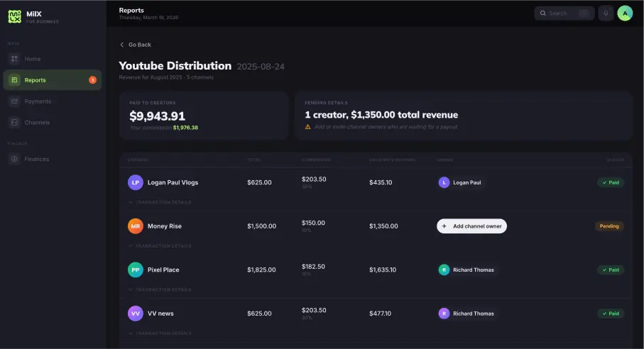The width and height of the screenshot is (644, 349).
Task: Click the Pending status badge for Money Rise
Action: (609, 226)
